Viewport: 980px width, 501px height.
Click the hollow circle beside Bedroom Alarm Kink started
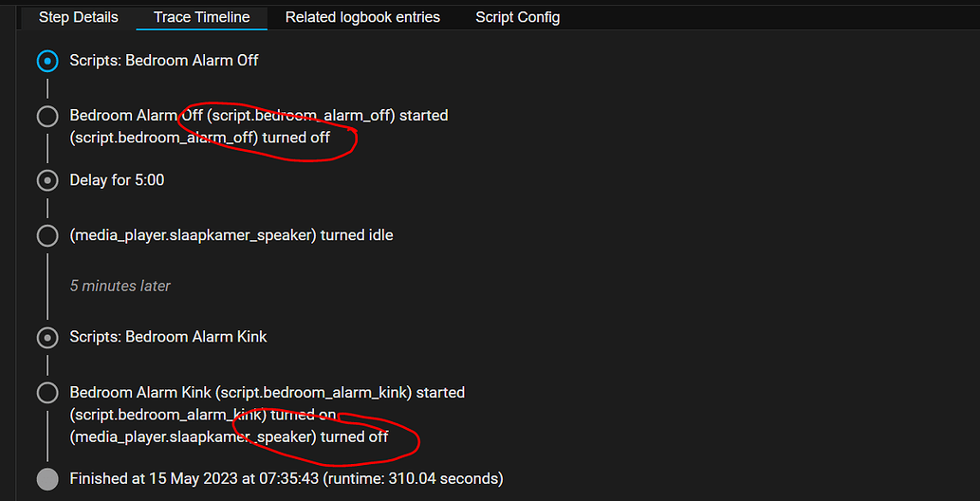tap(47, 393)
